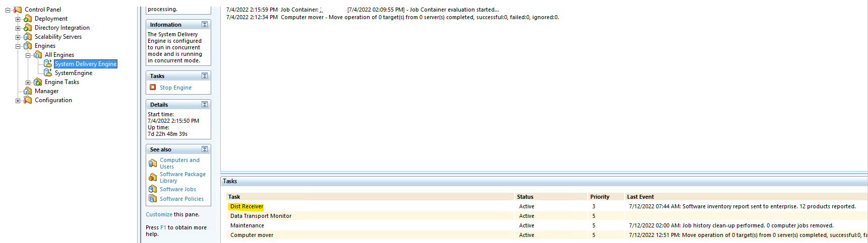The height and width of the screenshot is (243, 868).
Task: Select the Dist Receiver task row
Action: click(246, 206)
